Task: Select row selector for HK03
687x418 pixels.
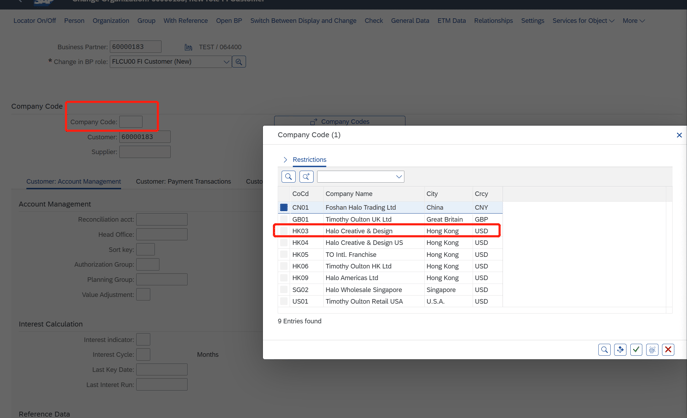Action: [x=284, y=231]
